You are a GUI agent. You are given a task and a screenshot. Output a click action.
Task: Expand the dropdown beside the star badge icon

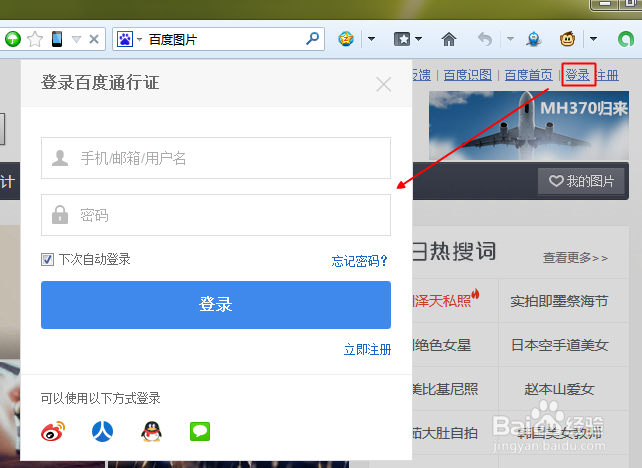371,39
